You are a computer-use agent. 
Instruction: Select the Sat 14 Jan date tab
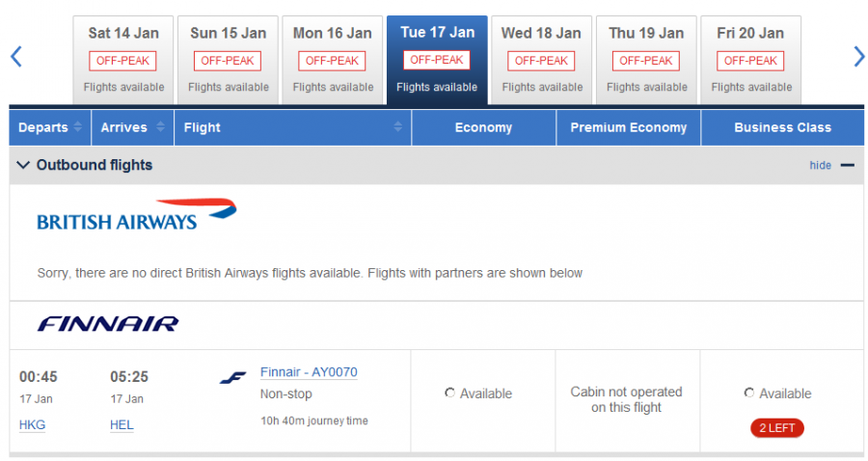pyautogui.click(x=123, y=60)
